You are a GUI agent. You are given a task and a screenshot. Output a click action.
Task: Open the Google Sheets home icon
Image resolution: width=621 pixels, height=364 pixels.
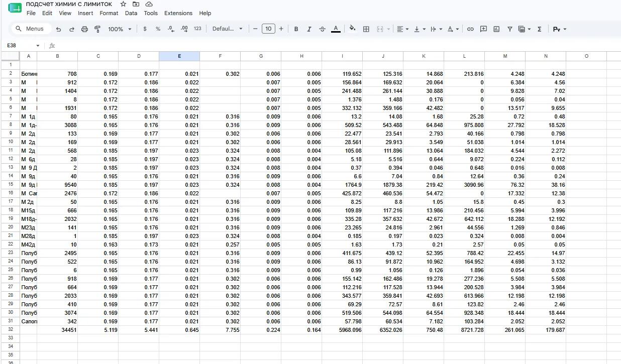point(15,8)
